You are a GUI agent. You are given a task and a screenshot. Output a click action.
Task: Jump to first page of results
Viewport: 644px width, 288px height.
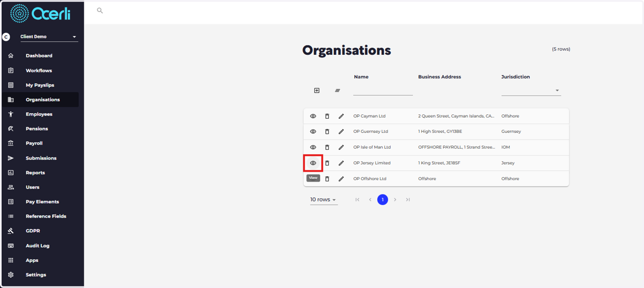pyautogui.click(x=357, y=199)
